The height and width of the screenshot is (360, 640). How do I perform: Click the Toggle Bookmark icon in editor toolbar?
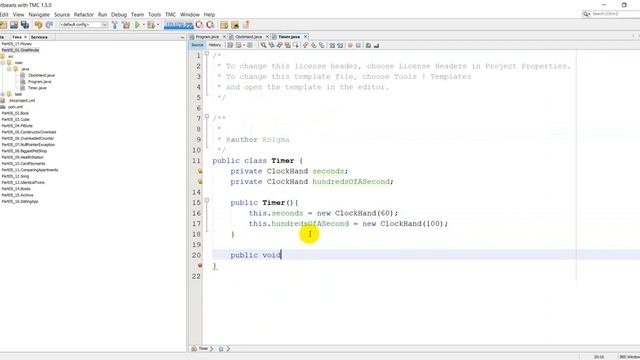pos(322,45)
